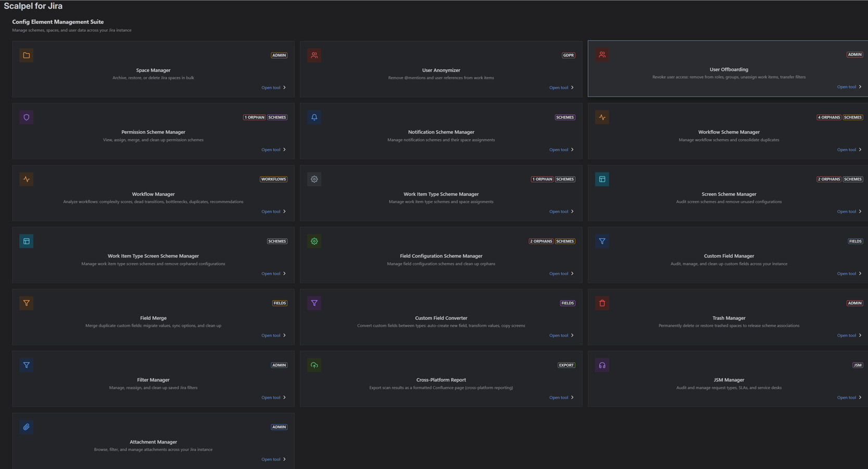Viewport: 868px width, 469px height.
Task: Click the Work Item Type Screen Scheme layout icon
Action: tap(27, 241)
